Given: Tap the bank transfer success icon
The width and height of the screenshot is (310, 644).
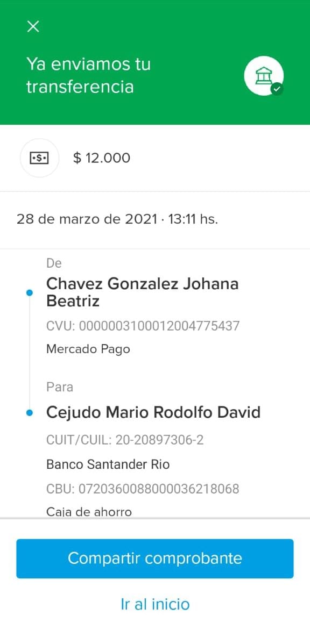Looking at the screenshot, I should coord(264,76).
